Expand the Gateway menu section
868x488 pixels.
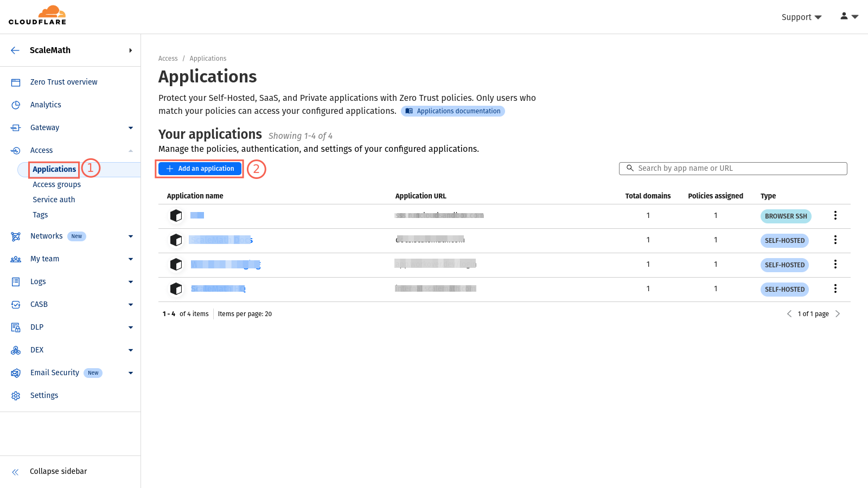[x=130, y=128]
